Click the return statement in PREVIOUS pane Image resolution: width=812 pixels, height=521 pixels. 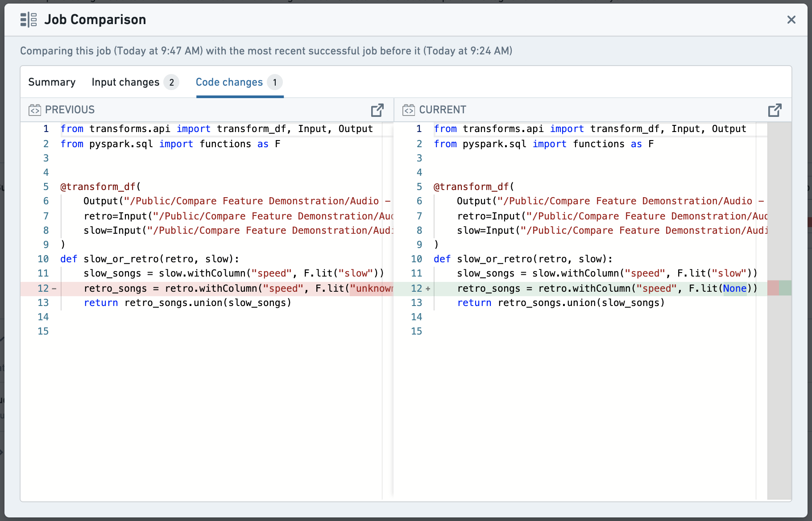(x=187, y=302)
